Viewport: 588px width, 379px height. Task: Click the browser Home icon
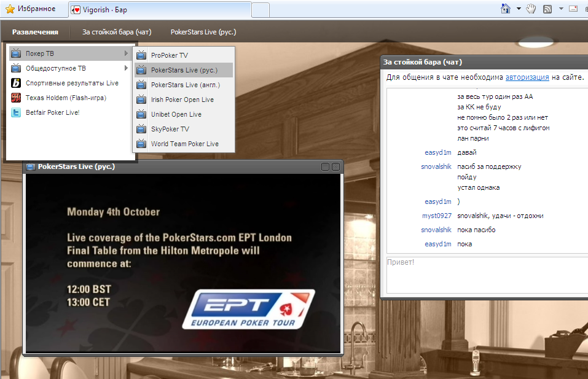click(x=506, y=9)
